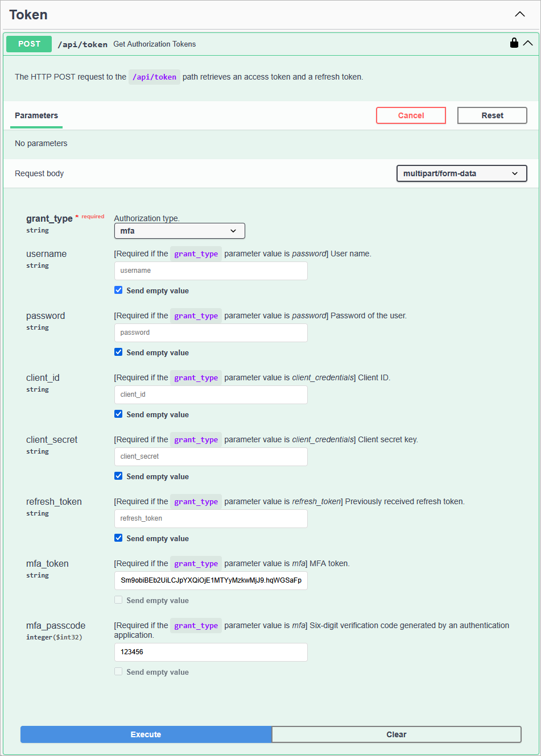This screenshot has height=756, width=541.
Task: Collapse the Token section chevron
Action: (519, 14)
